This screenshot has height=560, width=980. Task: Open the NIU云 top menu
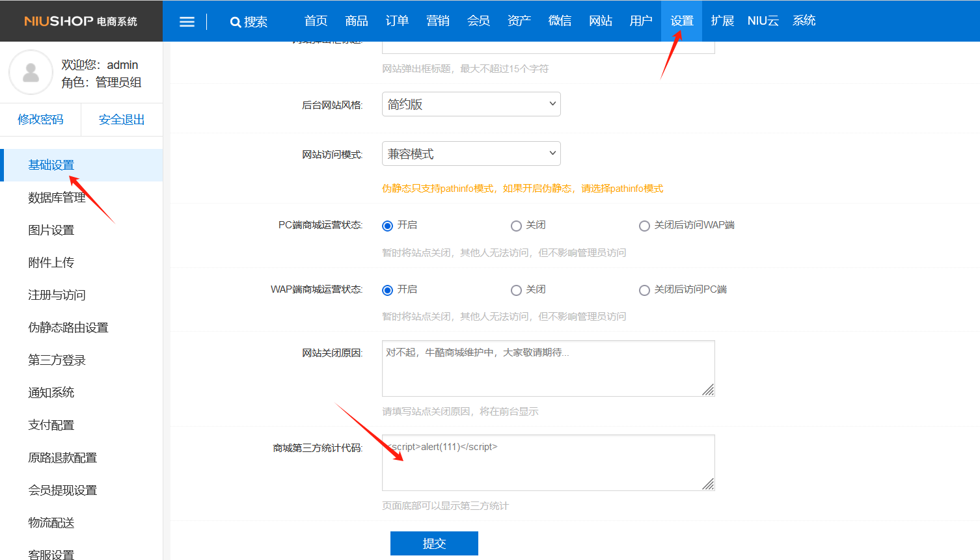click(x=763, y=21)
